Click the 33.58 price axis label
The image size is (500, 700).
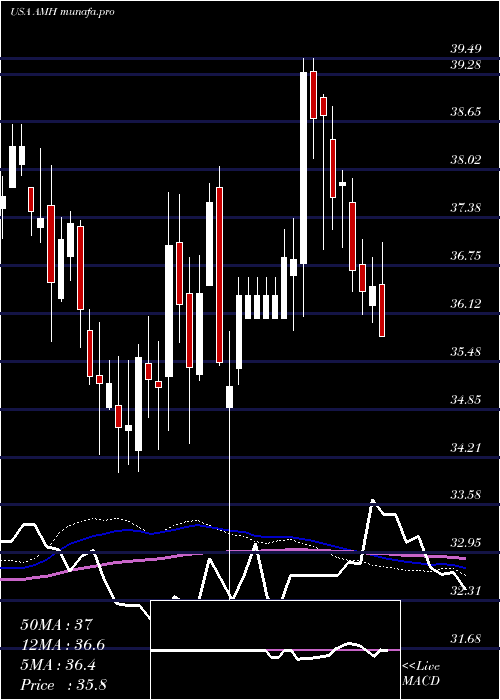coord(466,495)
